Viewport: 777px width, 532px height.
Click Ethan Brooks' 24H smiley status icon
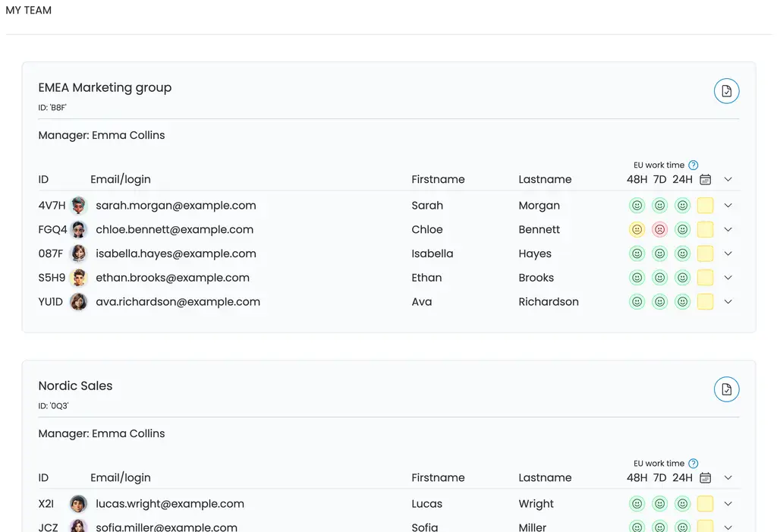click(683, 278)
